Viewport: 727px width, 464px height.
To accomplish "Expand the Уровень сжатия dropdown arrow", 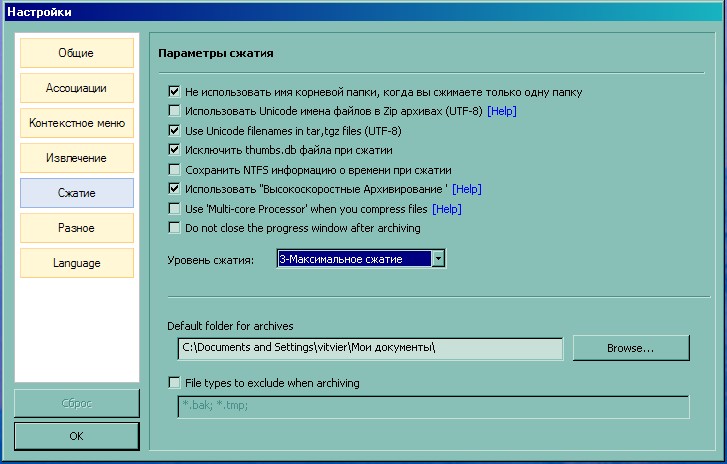I will tap(438, 259).
